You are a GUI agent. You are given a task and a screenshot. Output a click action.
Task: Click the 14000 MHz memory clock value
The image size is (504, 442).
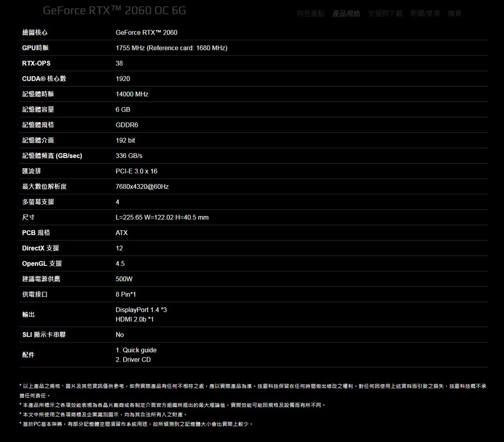(132, 94)
